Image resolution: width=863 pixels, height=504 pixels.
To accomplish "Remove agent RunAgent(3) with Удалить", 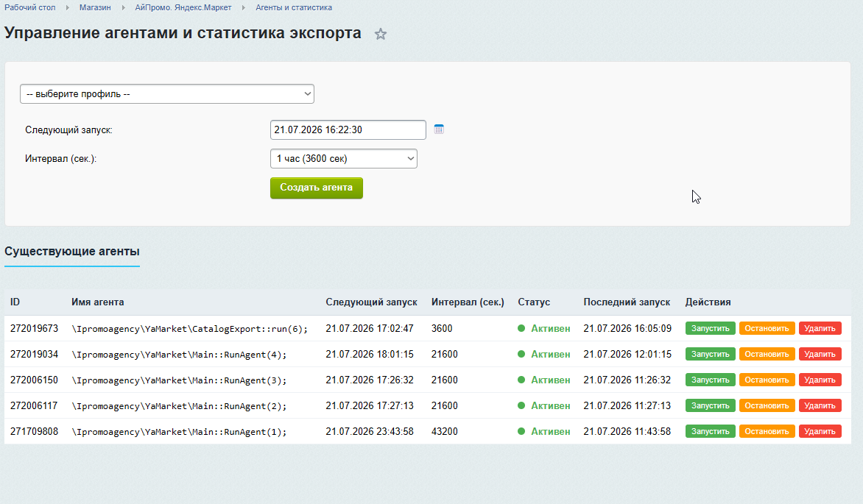I will 820,380.
